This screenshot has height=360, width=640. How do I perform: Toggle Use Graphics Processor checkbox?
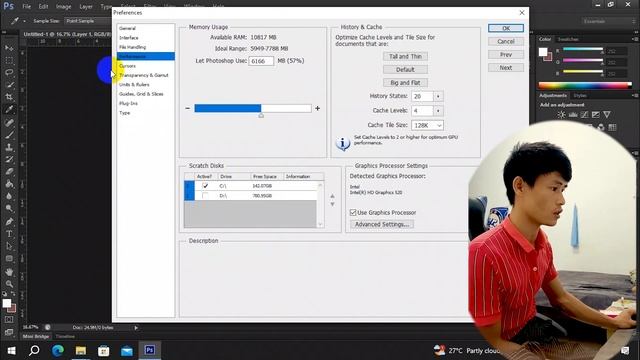click(353, 213)
